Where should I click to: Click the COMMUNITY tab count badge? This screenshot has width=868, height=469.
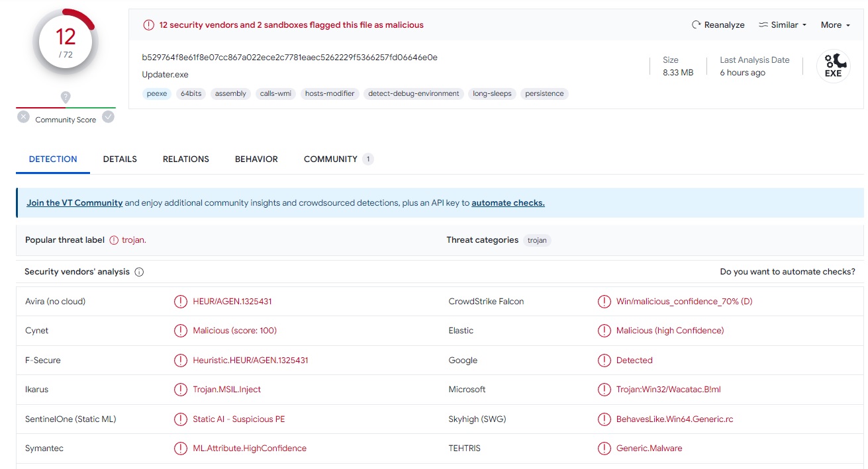pyautogui.click(x=368, y=159)
